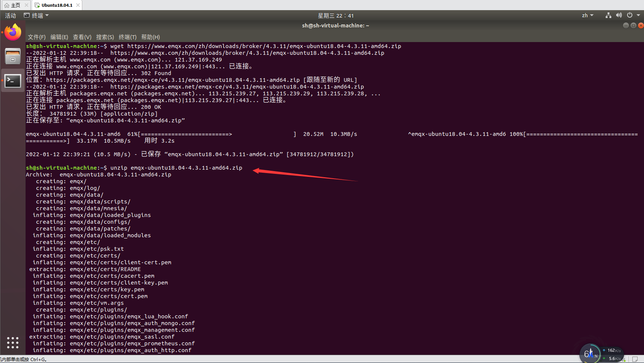Screen dimensions: 644x363
Task: Open the Files manager dock icon
Action: click(x=13, y=56)
